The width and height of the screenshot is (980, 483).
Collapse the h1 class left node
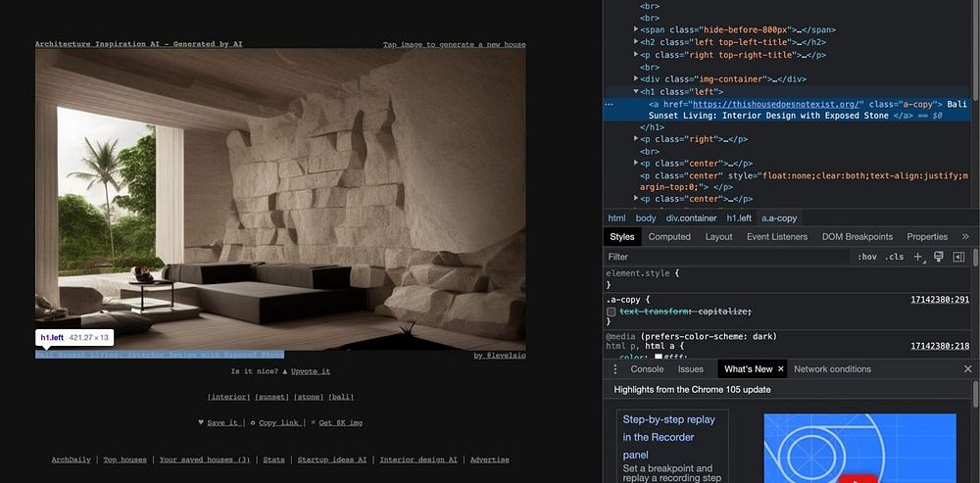click(x=636, y=91)
